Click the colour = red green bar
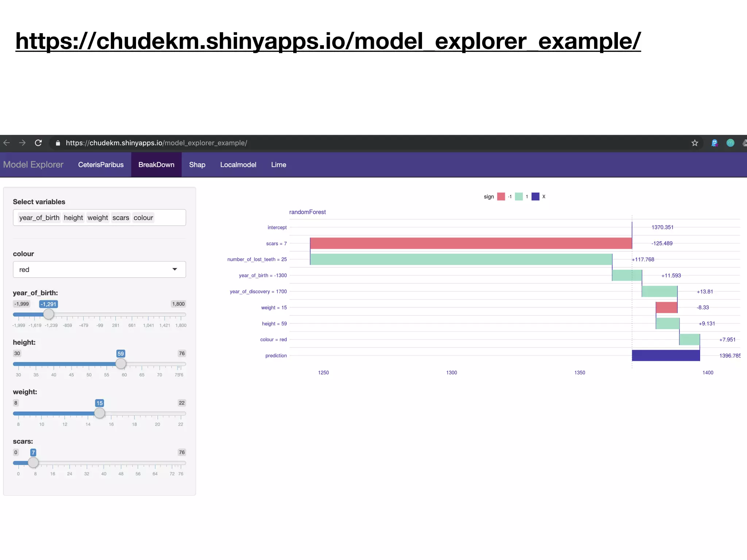 pyautogui.click(x=689, y=339)
